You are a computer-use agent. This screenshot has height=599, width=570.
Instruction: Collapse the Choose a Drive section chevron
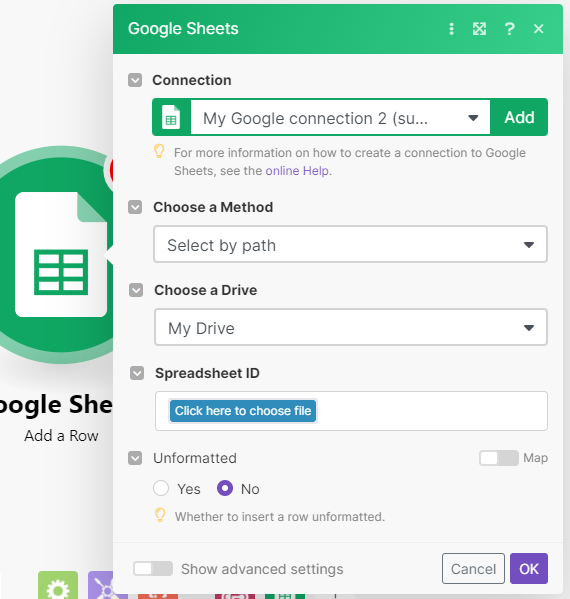click(x=136, y=290)
